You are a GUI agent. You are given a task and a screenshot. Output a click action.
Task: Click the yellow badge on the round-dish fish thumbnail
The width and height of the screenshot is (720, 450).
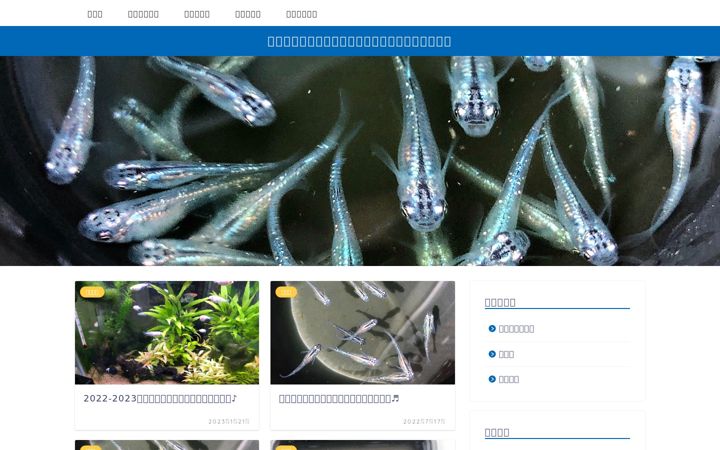click(286, 292)
